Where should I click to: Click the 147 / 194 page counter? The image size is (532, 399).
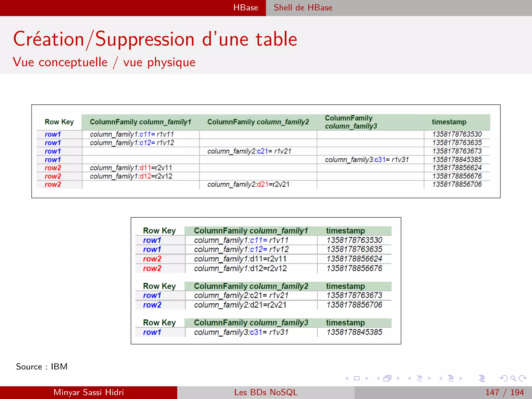(x=505, y=392)
